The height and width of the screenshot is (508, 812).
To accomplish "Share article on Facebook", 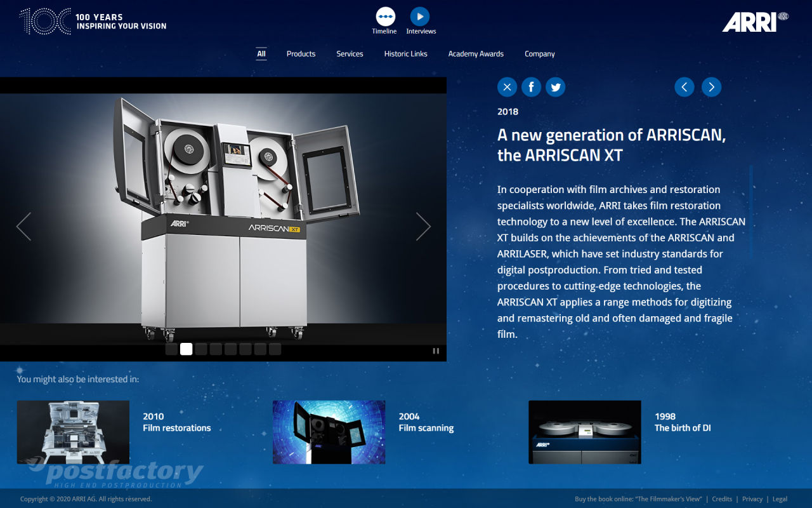I will click(532, 87).
